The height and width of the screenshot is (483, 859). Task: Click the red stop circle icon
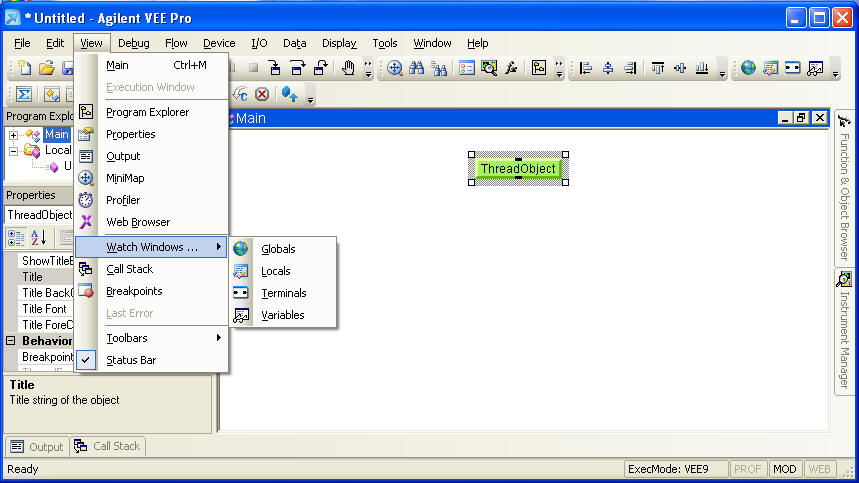[262, 94]
